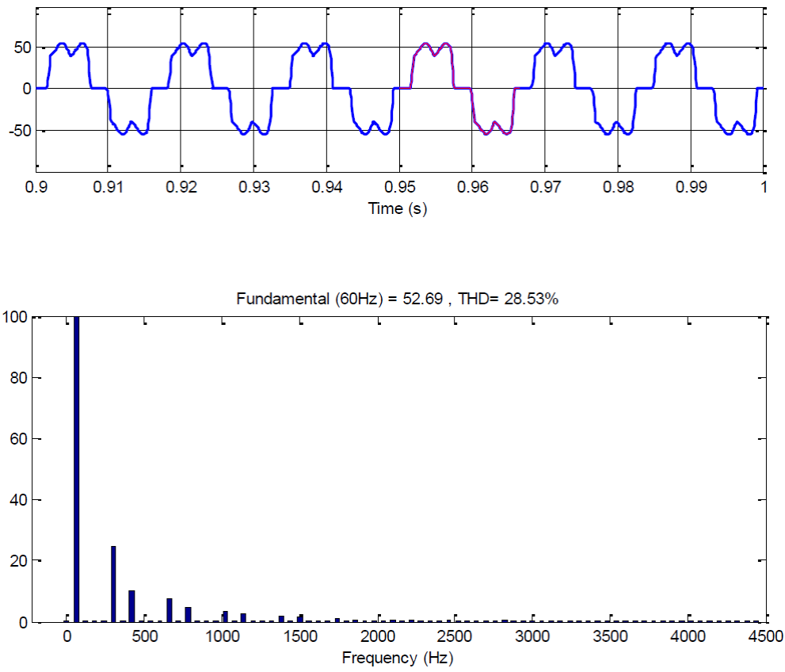The height and width of the screenshot is (672, 785).
Task: Click the Frequency (Hz) axis label
Action: (x=399, y=658)
